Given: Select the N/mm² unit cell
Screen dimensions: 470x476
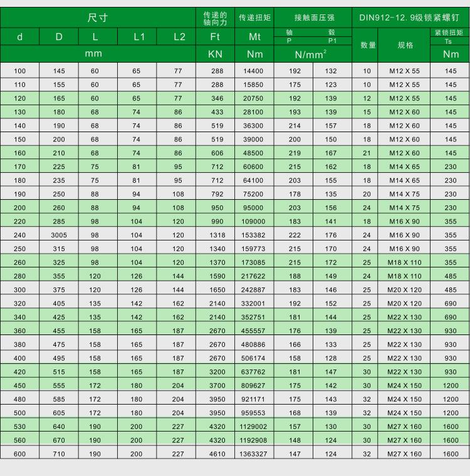Looking at the screenshot, I should tap(313, 54).
